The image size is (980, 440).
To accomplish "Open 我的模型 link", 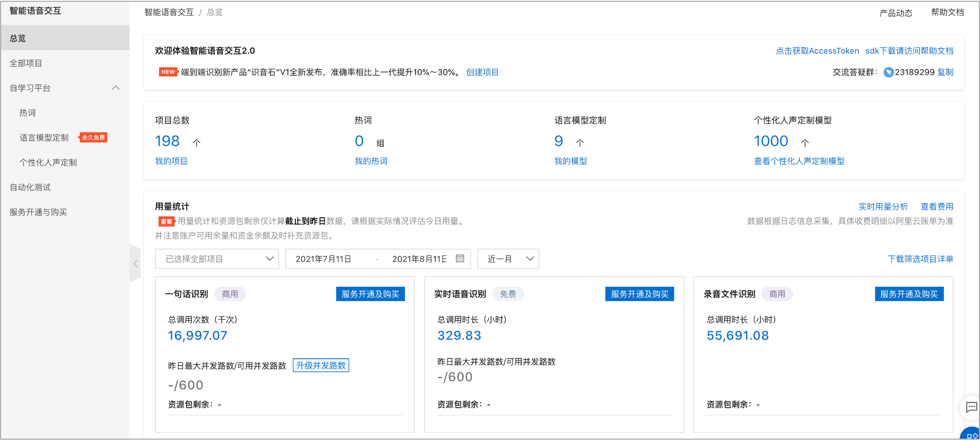I will click(x=571, y=161).
